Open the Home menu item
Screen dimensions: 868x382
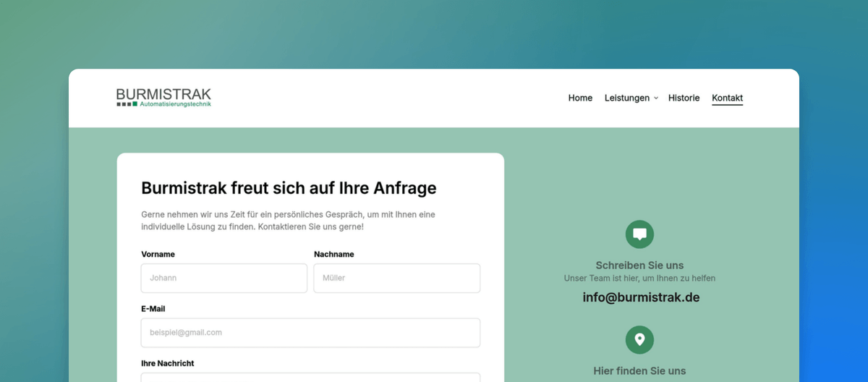580,98
